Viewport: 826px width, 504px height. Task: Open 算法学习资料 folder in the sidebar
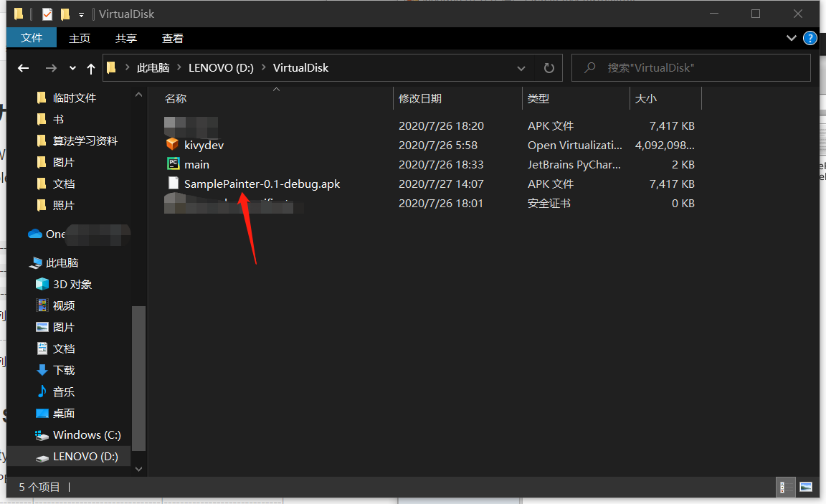tap(85, 141)
